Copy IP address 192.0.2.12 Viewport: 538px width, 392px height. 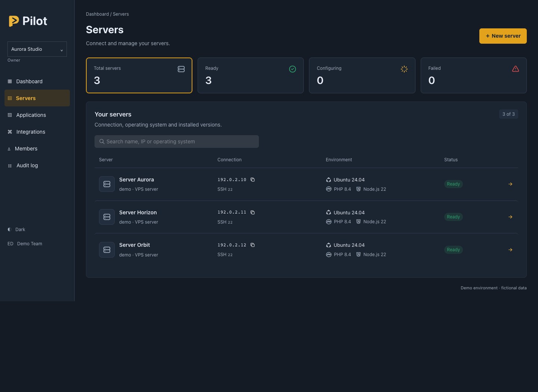coord(253,245)
